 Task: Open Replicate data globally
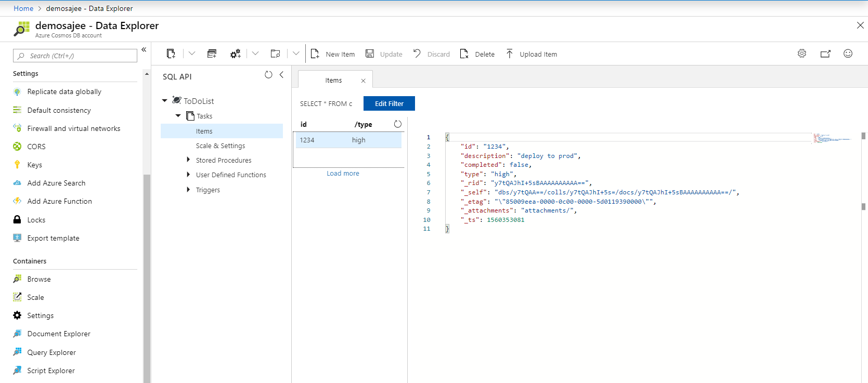pyautogui.click(x=64, y=91)
